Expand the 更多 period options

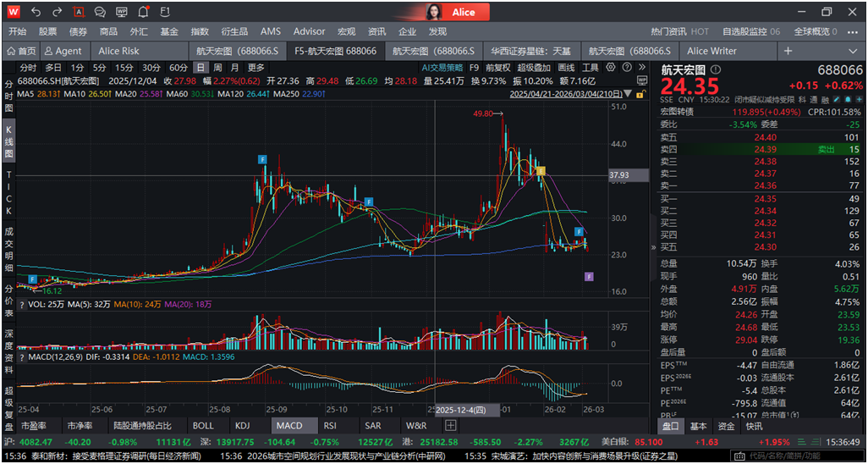click(x=255, y=68)
